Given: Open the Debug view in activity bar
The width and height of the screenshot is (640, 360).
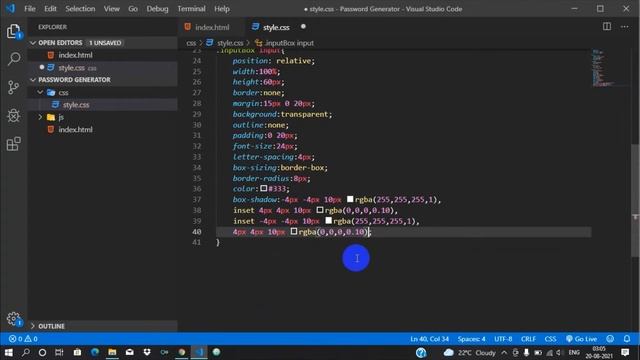Looking at the screenshot, I should coord(13,116).
